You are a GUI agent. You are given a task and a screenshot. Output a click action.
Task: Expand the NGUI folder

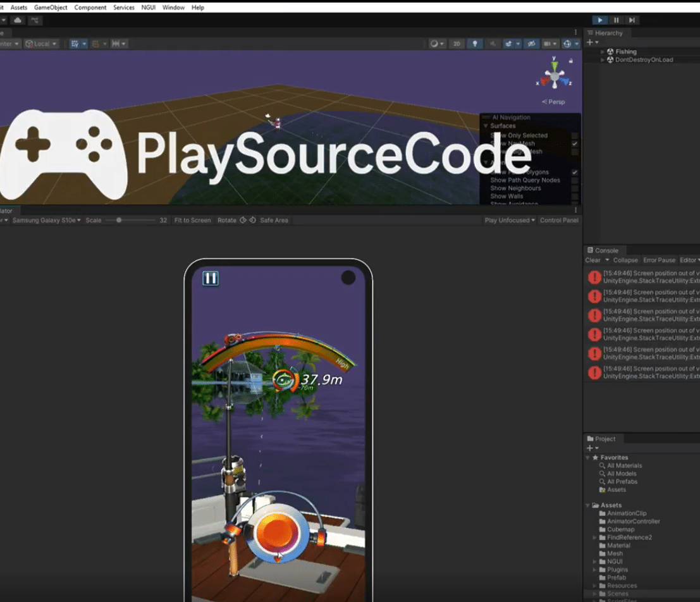(x=594, y=562)
